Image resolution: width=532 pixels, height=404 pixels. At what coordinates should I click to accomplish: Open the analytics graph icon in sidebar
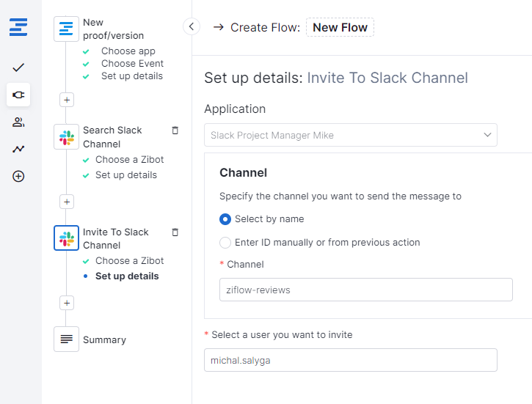[x=18, y=149]
